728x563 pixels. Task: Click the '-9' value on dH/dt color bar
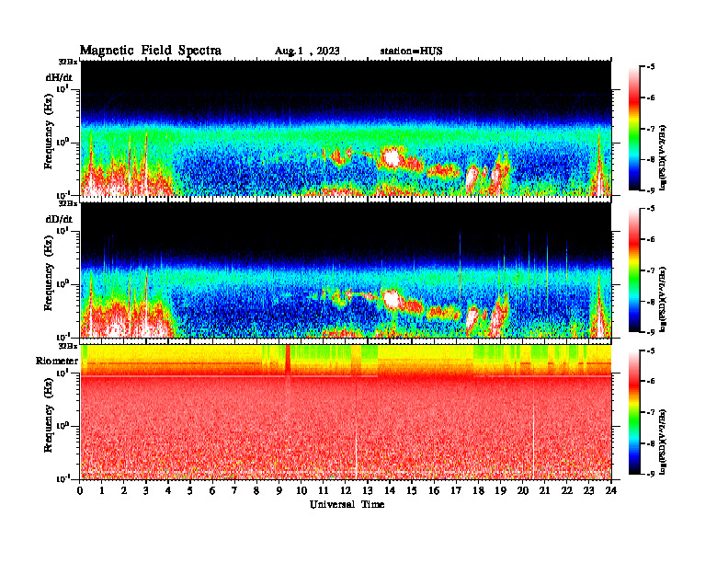(651, 190)
